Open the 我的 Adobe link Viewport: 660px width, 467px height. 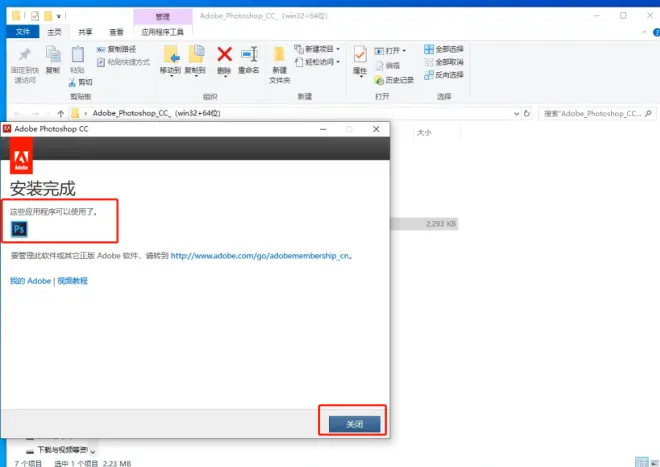coord(30,281)
